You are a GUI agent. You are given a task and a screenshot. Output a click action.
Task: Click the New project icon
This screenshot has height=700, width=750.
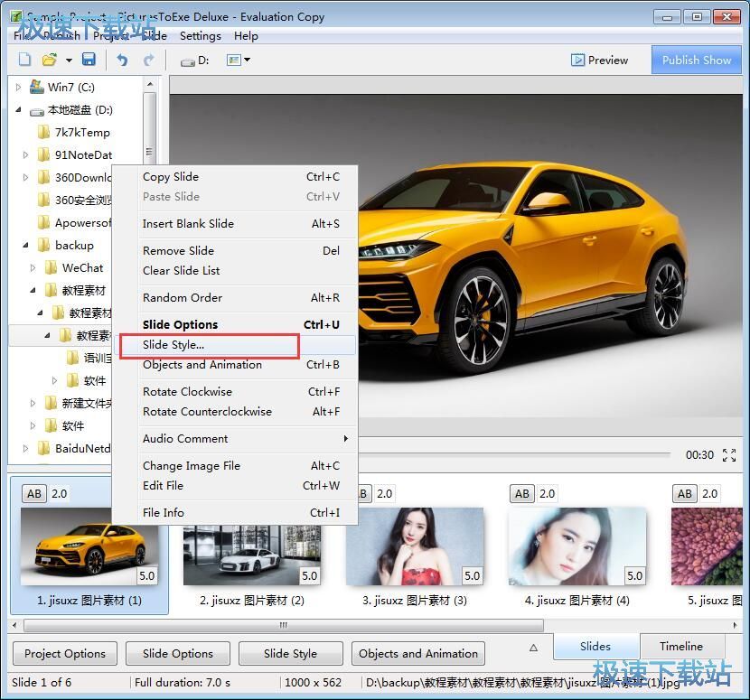(24, 60)
